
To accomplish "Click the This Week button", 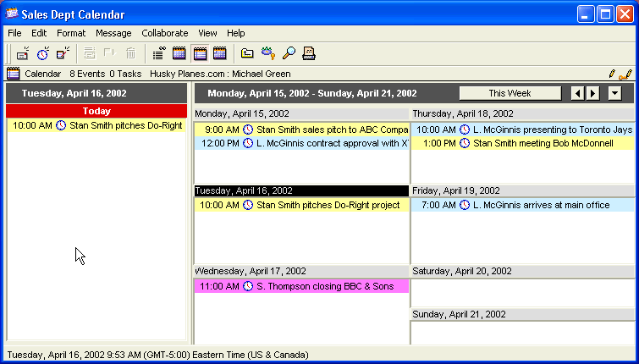I will (510, 93).
